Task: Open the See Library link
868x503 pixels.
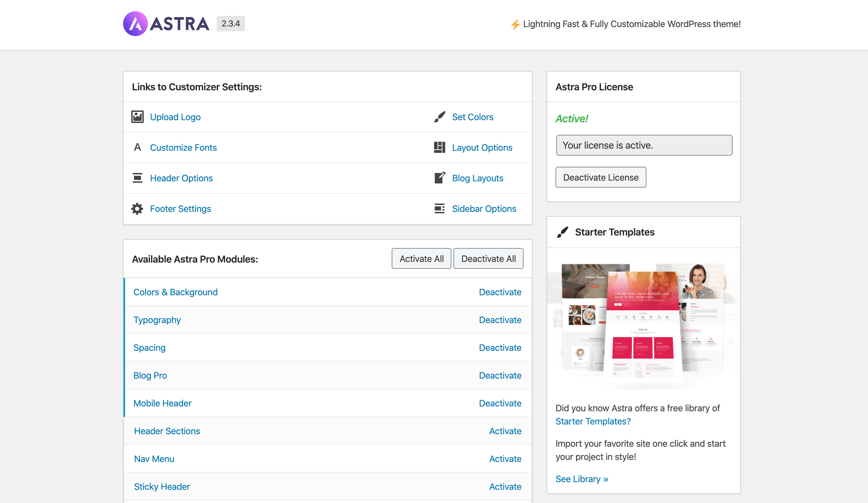Action: pyautogui.click(x=582, y=479)
